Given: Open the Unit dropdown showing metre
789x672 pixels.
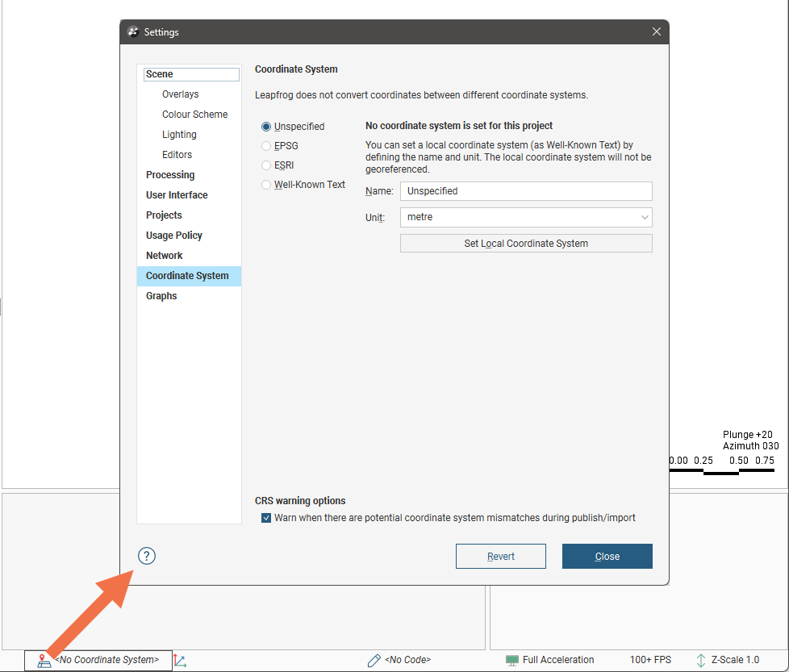Looking at the screenshot, I should (x=525, y=217).
